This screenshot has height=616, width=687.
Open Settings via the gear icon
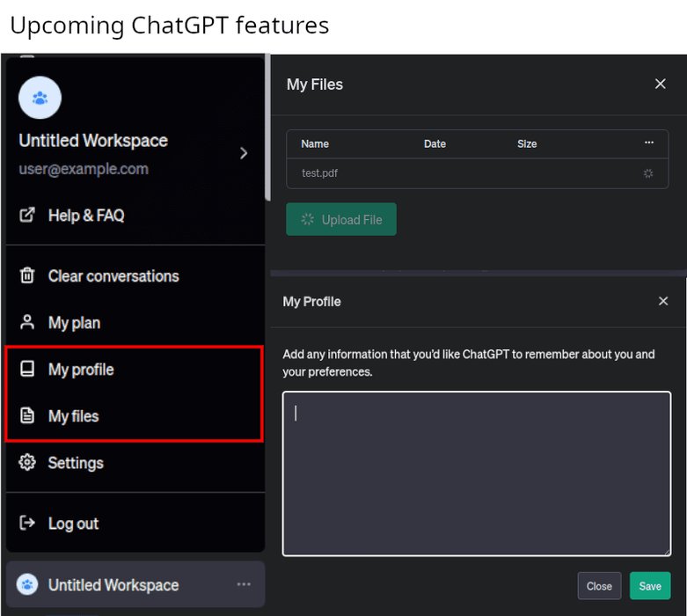tap(27, 463)
